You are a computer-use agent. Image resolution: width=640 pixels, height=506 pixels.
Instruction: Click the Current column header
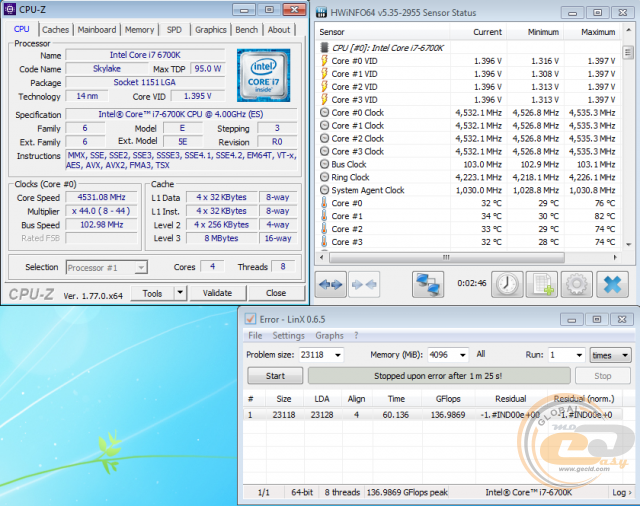click(478, 32)
